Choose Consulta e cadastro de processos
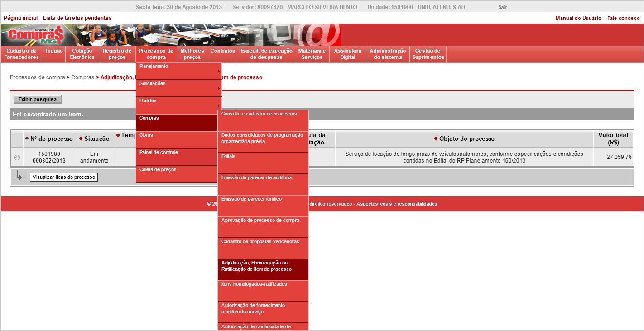Viewport: 644px width, 331px height. pos(263,120)
